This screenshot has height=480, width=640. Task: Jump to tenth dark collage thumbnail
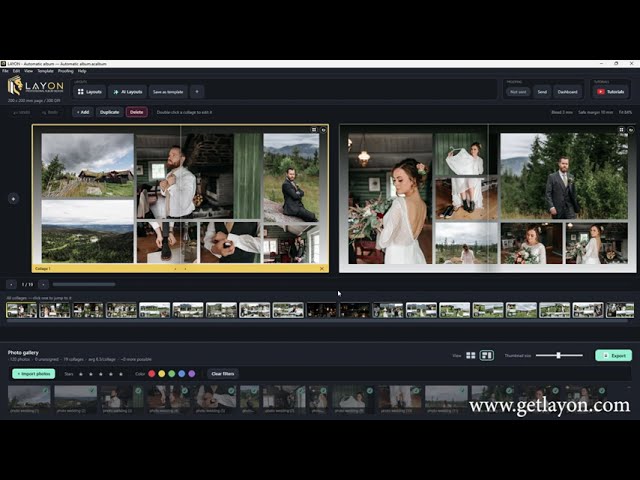[x=322, y=310]
